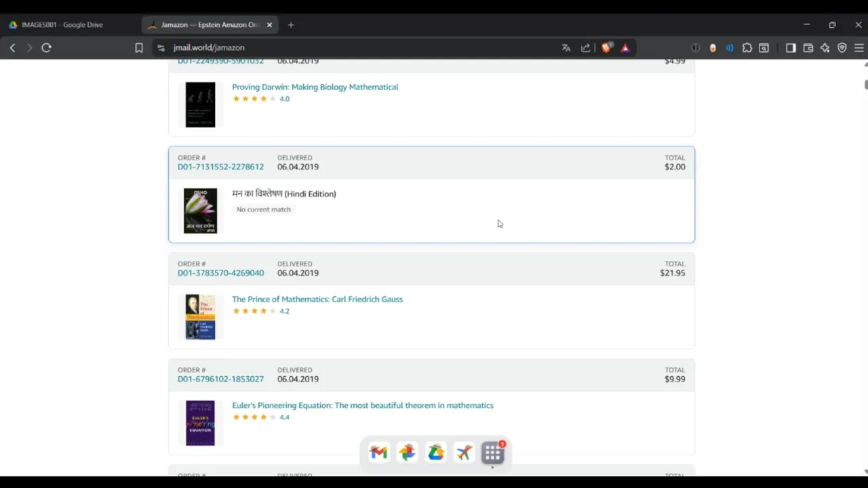Open Brave Rewards triangle icon
This screenshot has height=488, width=868.
(x=625, y=47)
